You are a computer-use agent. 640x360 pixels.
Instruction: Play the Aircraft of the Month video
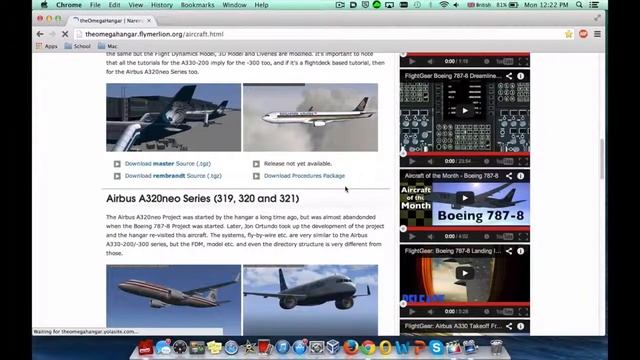tap(465, 198)
